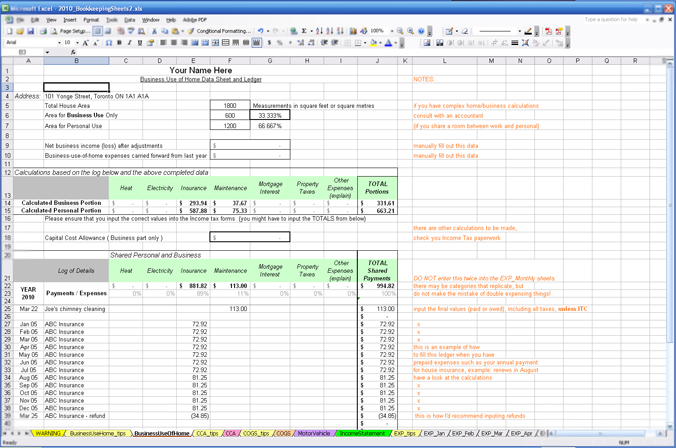Screen dimensions: 676x448
Task: Expand the Name Box dropdown arrow
Action: (47, 52)
